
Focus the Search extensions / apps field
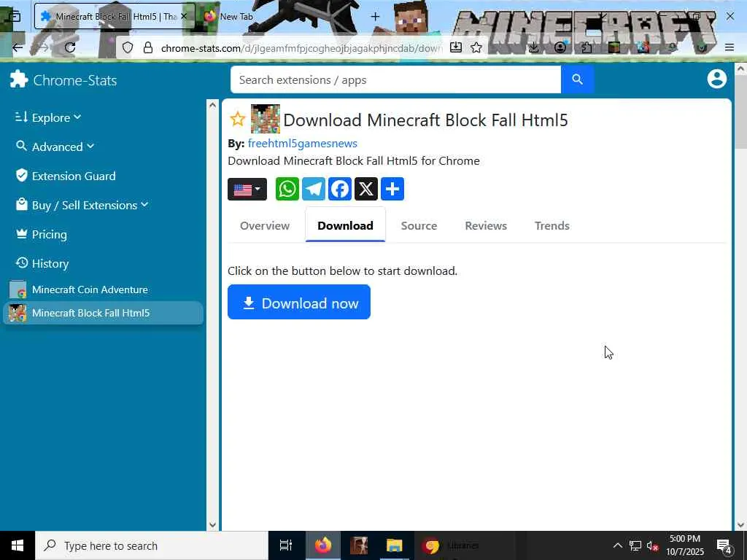tap(395, 79)
